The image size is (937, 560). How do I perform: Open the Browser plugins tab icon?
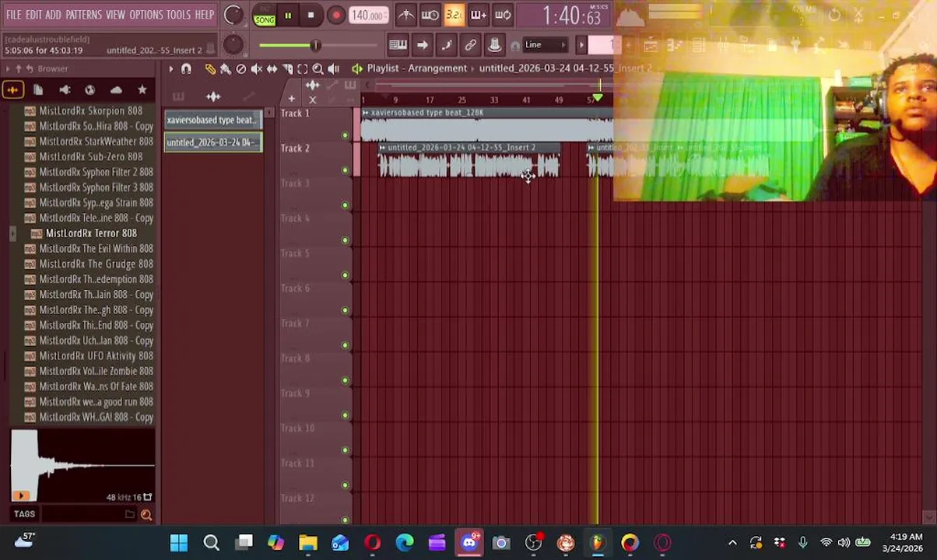tap(65, 90)
